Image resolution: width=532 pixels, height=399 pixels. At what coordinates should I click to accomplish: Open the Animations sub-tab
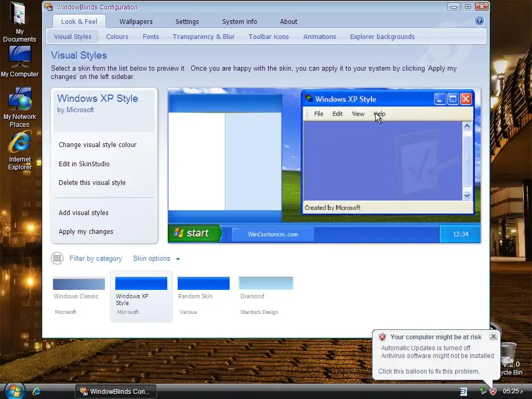point(320,37)
